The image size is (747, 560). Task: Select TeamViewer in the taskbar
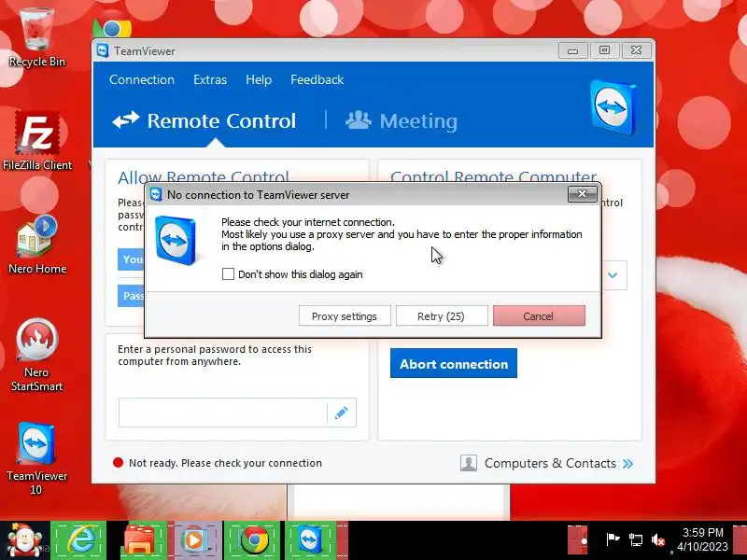(312, 540)
